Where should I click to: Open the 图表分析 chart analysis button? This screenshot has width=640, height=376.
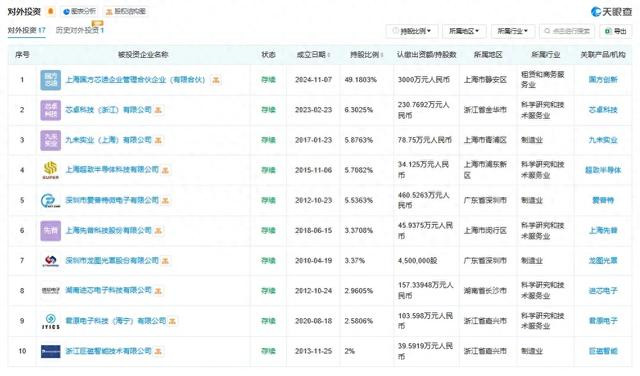pos(80,11)
